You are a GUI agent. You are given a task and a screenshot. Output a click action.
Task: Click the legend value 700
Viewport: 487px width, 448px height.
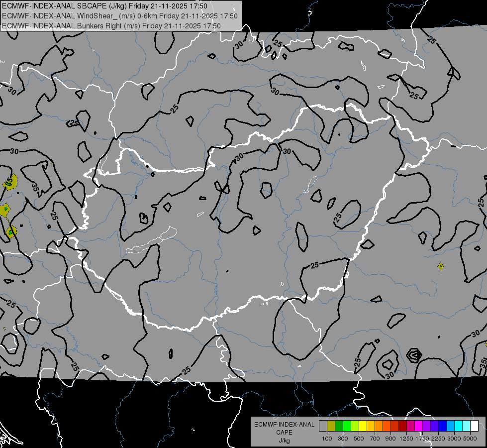[375, 439]
